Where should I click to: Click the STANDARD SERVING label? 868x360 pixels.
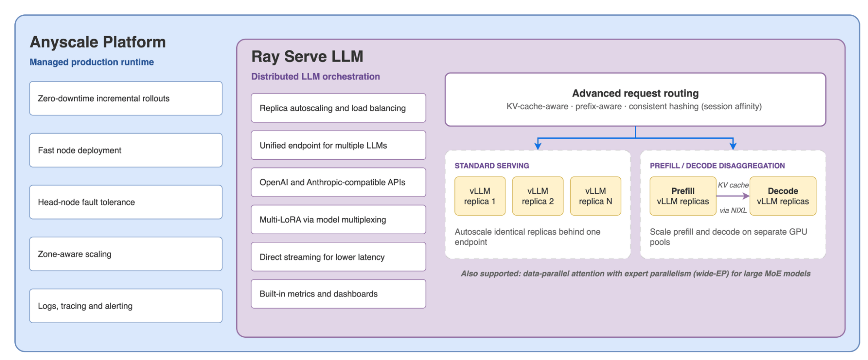[x=492, y=166]
